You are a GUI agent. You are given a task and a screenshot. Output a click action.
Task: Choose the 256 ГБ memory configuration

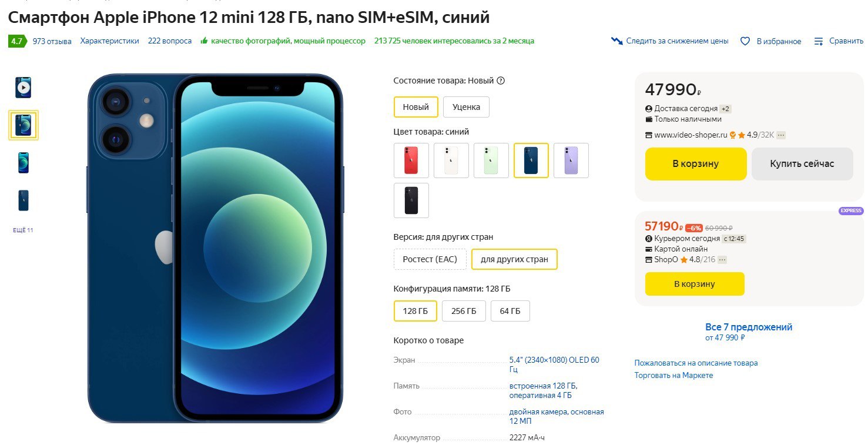pyautogui.click(x=464, y=311)
